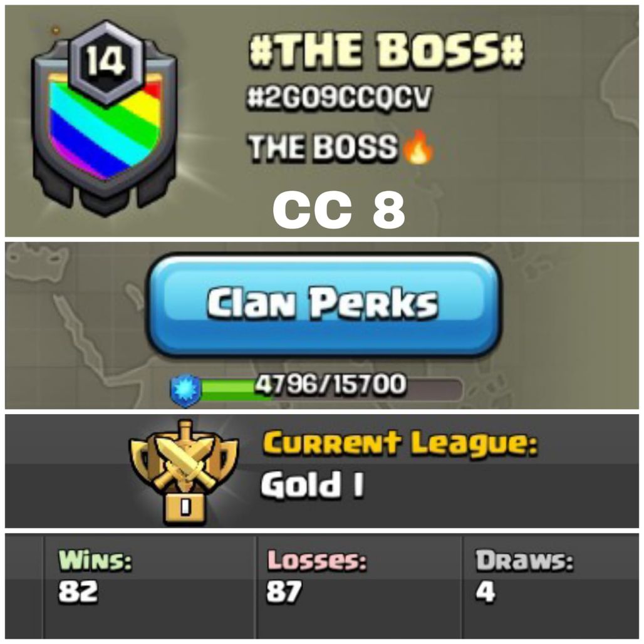Select the Wins stat cell
Screen dimensions: 644x644
pos(150,586)
